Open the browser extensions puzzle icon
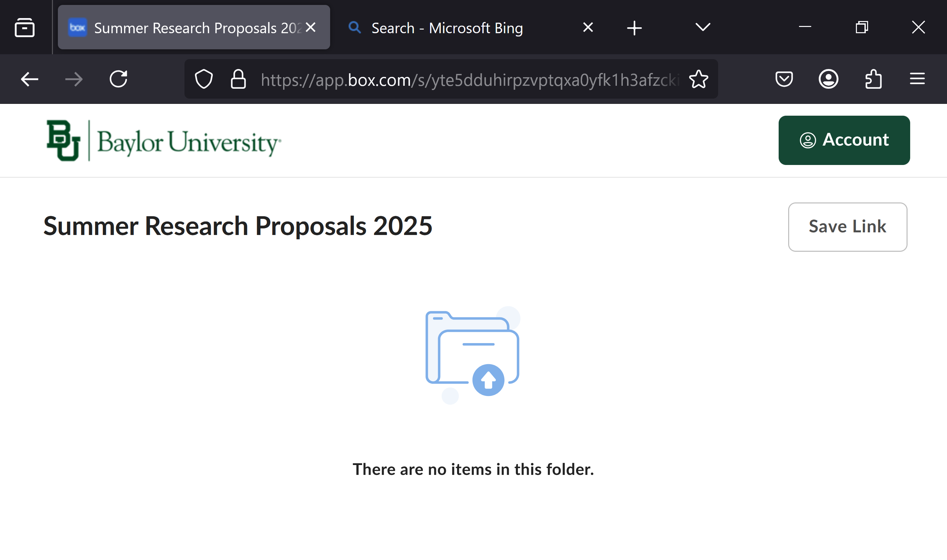Viewport: 947px width, 560px height. point(873,79)
